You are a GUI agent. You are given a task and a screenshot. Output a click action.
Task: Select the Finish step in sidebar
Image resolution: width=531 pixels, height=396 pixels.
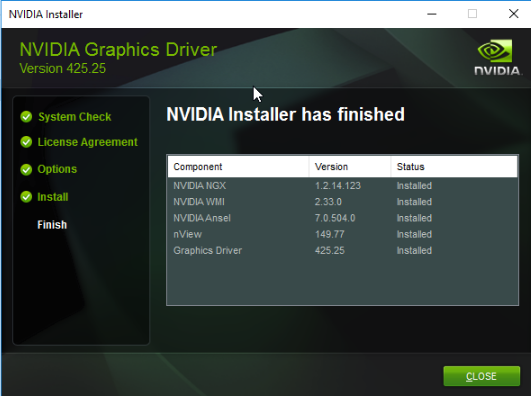pos(52,225)
